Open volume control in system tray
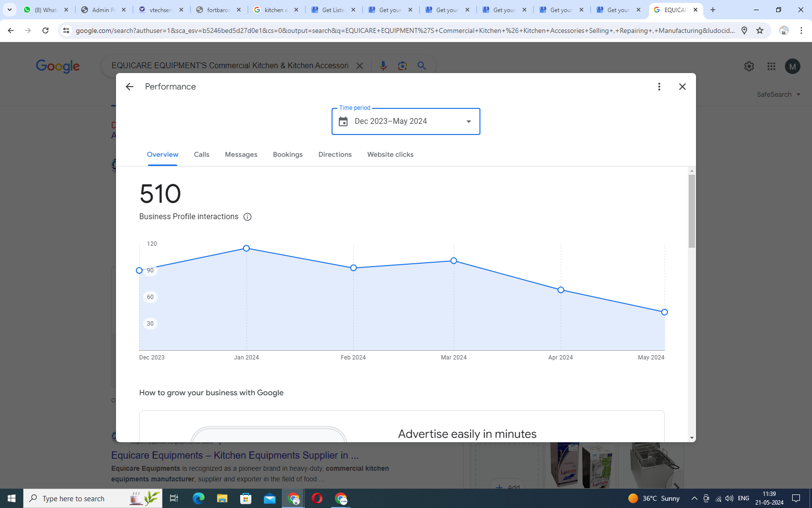The height and width of the screenshot is (508, 812). [x=729, y=498]
